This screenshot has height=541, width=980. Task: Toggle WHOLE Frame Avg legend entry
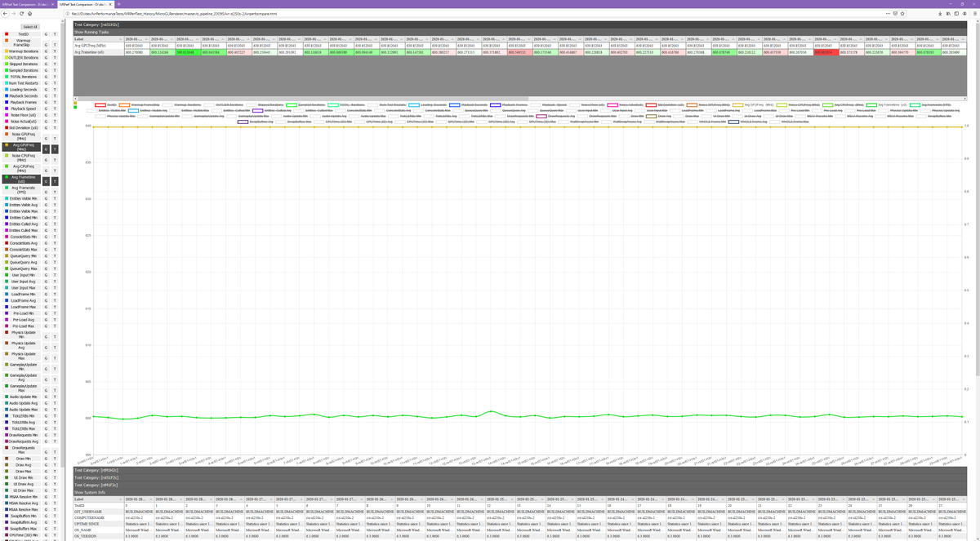click(747, 122)
